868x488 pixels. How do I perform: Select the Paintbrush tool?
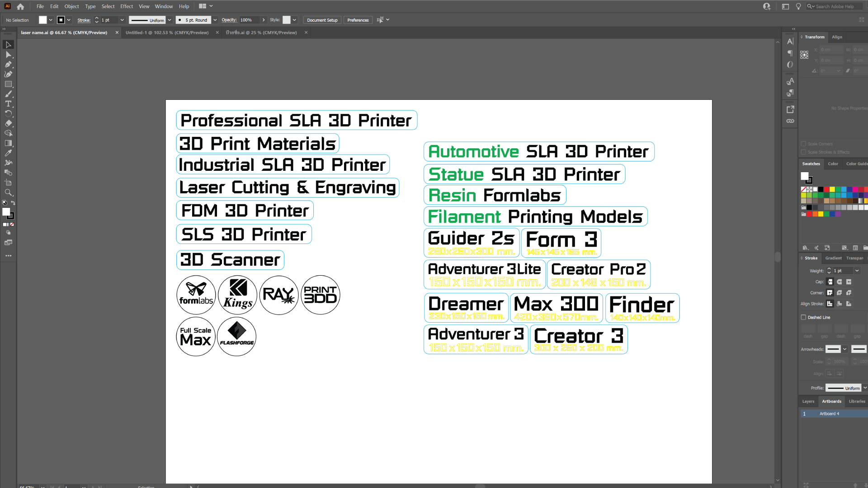[8, 94]
